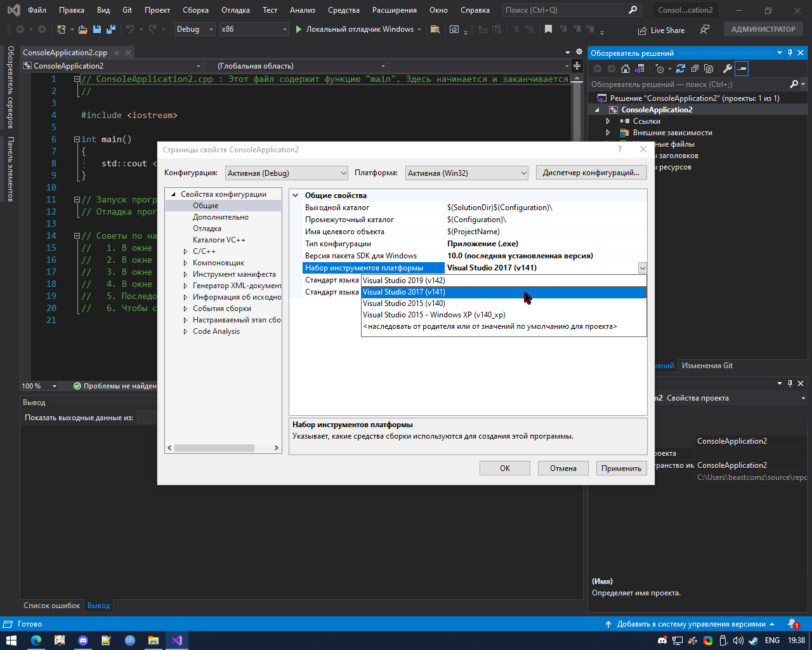This screenshot has width=812, height=650.
Task: Toggle Show All Files in Solution Explorer
Action: pos(709,69)
